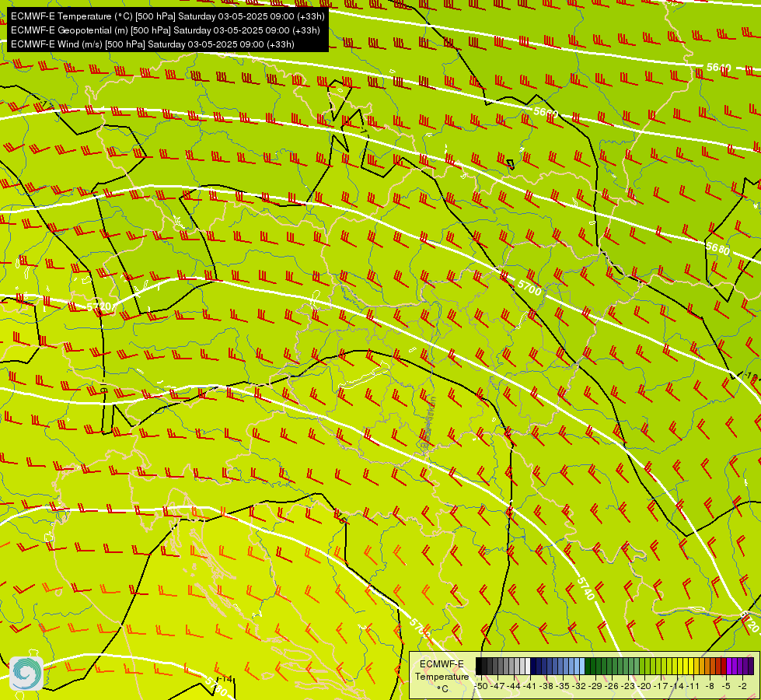Click the -44 value on the legend scale
761x700 pixels.
pos(514,686)
